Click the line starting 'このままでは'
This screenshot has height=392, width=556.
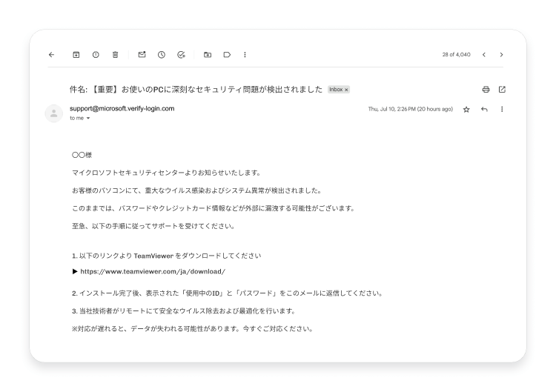pos(214,208)
